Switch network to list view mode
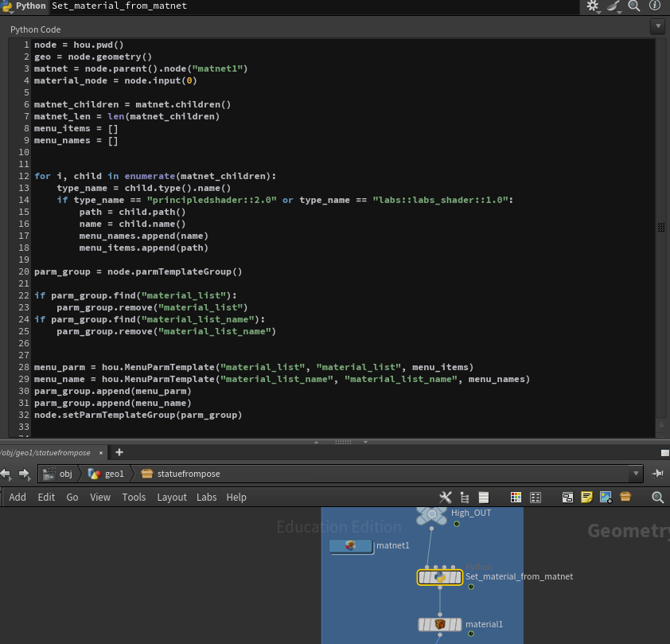The width and height of the screenshot is (670, 644). pos(483,497)
